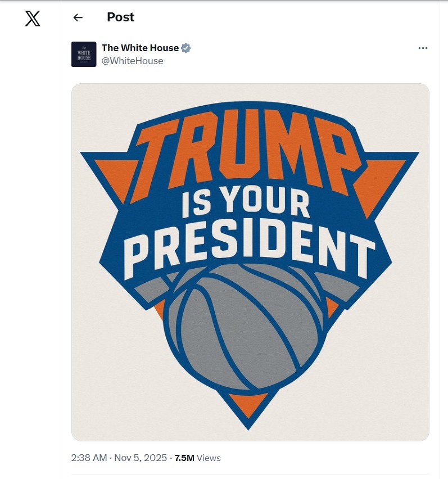Click the blue verified checkmark badge
Viewport: 448px width, 479px height.
[x=185, y=47]
